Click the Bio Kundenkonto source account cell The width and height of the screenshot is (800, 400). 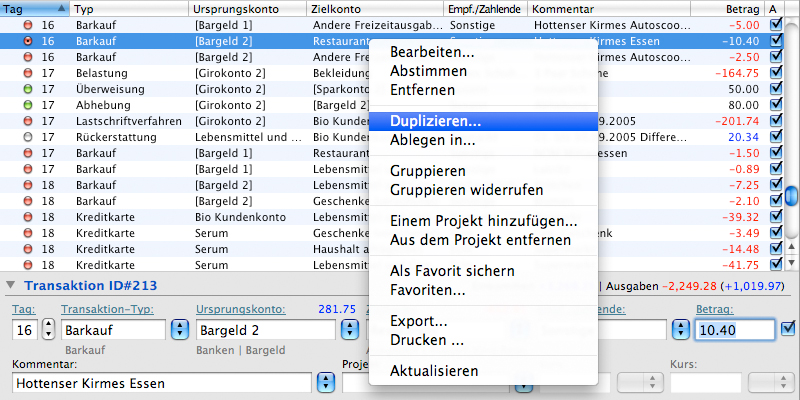240,217
